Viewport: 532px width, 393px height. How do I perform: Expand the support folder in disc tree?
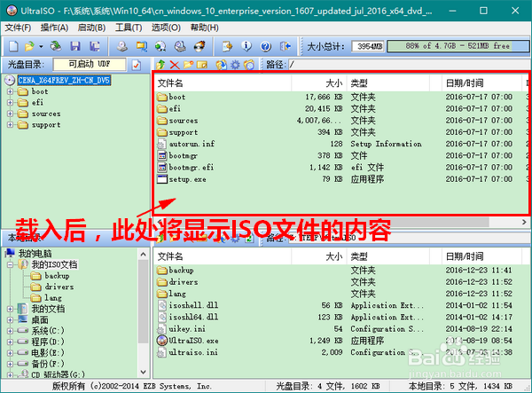[10, 125]
